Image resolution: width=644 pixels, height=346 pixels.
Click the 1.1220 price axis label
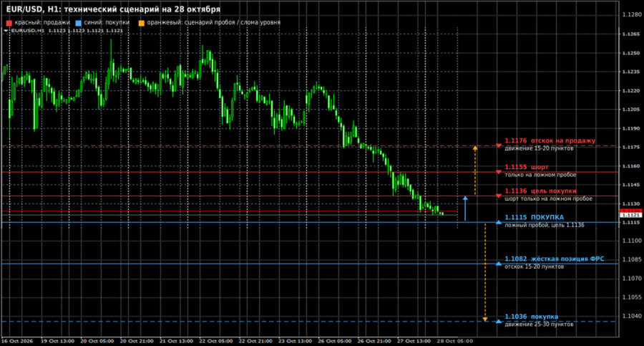pyautogui.click(x=632, y=90)
